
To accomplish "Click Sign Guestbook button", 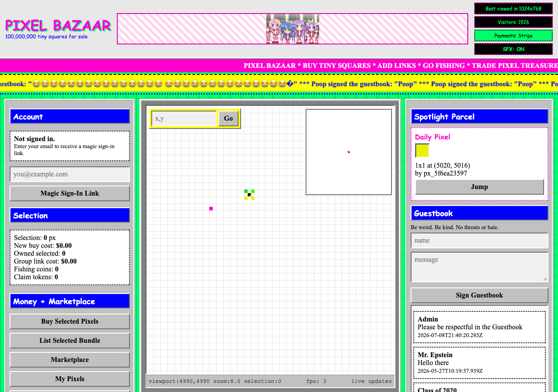I will [480, 295].
